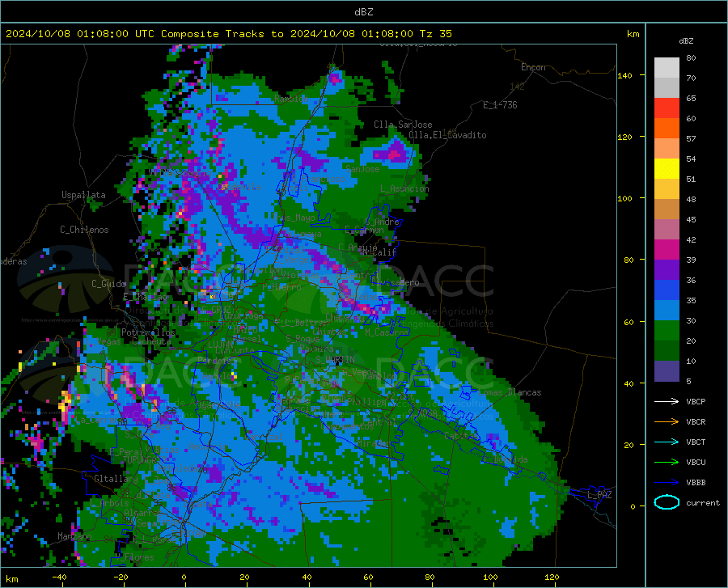The image size is (728, 588).
Task: Select the dark violet 5 dBZ swatch
Action: click(667, 371)
